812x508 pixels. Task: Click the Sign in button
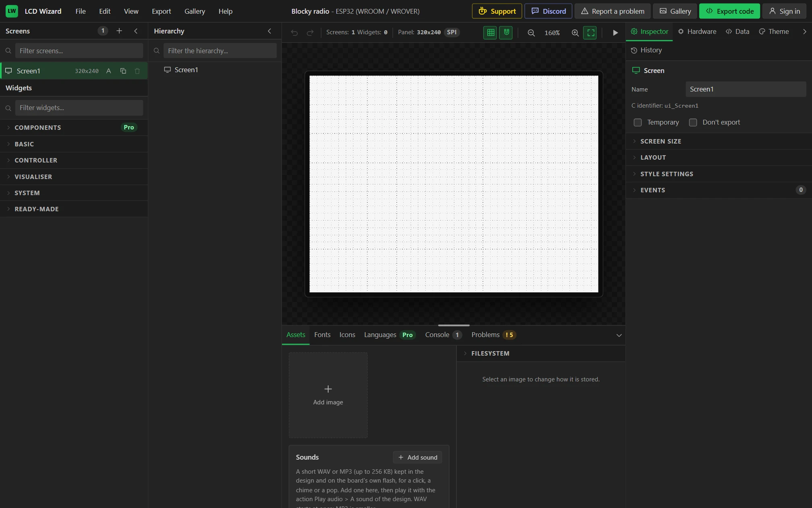(x=784, y=11)
